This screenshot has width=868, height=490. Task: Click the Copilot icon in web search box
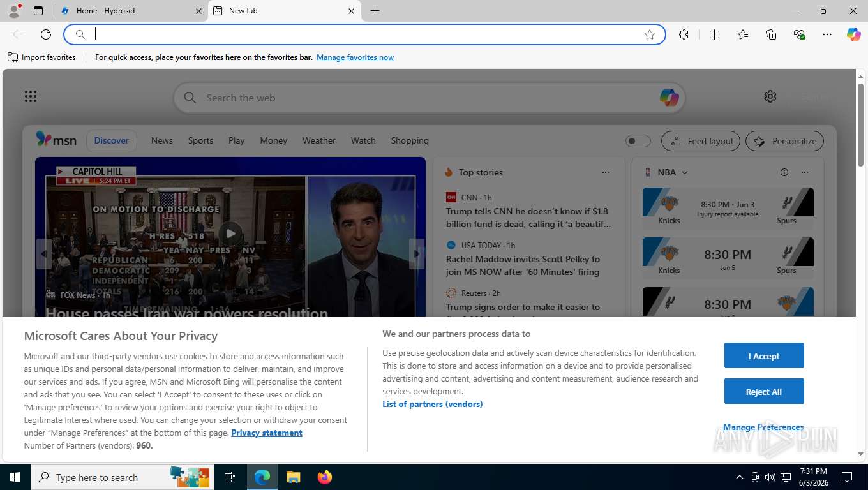669,98
